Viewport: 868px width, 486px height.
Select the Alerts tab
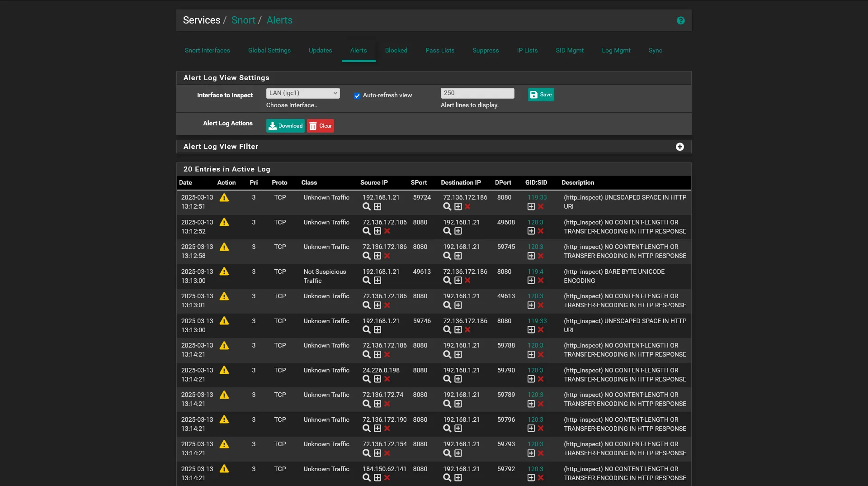click(x=359, y=50)
